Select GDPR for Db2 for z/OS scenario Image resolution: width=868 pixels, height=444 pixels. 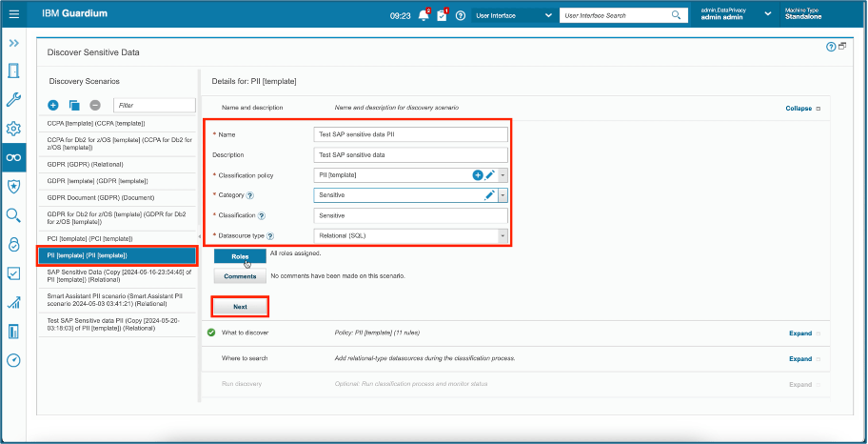(x=117, y=218)
